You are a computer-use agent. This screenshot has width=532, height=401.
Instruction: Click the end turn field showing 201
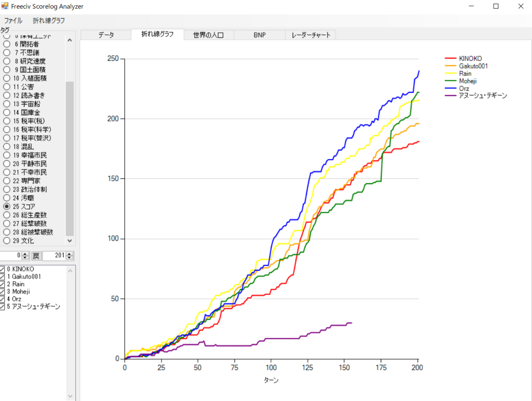(54, 256)
